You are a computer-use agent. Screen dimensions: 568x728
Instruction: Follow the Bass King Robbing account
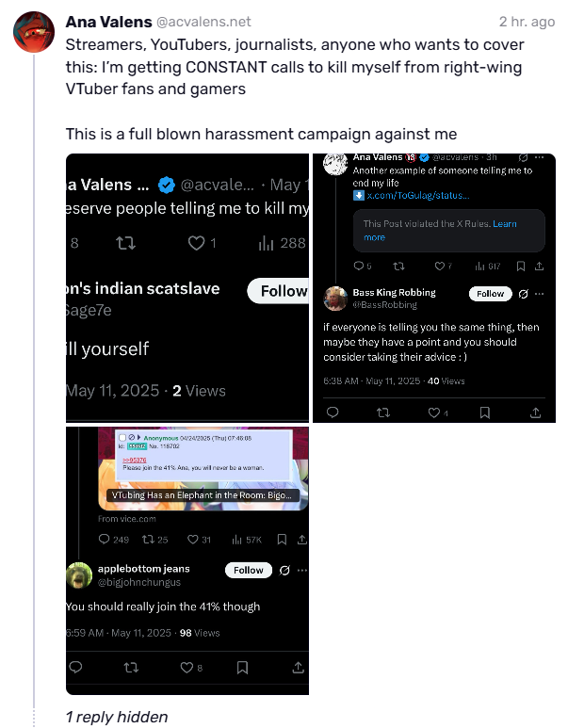click(490, 294)
